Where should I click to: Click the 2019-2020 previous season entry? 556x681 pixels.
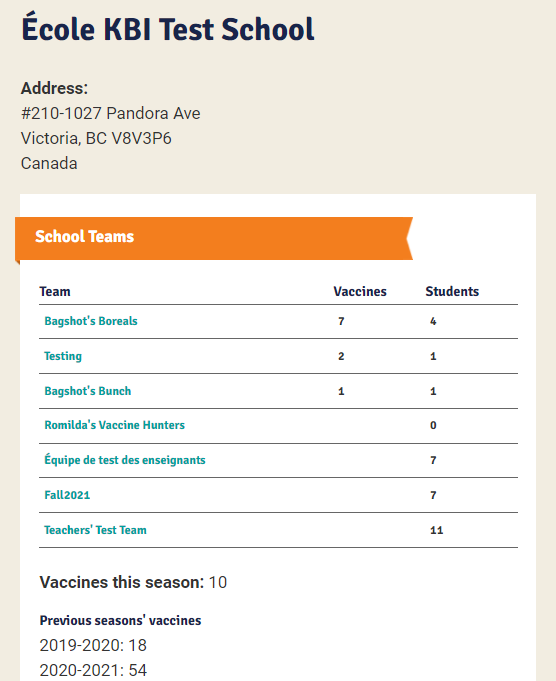[93, 645]
